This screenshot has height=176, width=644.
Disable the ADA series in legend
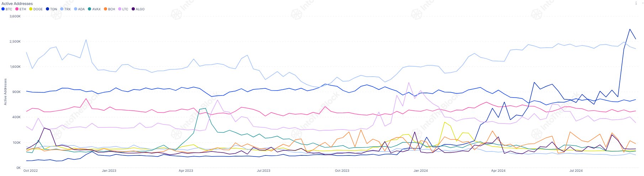79,9
